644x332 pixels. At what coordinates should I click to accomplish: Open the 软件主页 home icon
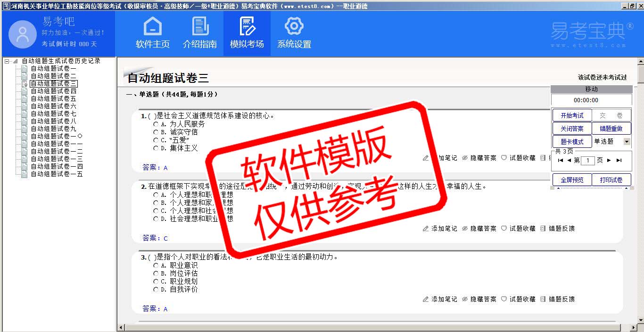tap(152, 26)
